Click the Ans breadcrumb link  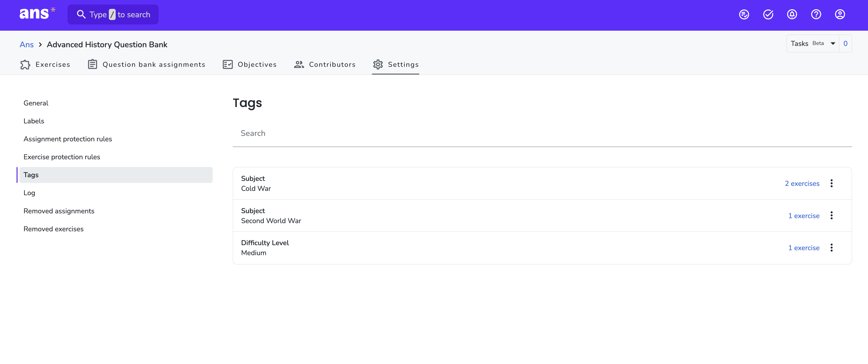[27, 45]
